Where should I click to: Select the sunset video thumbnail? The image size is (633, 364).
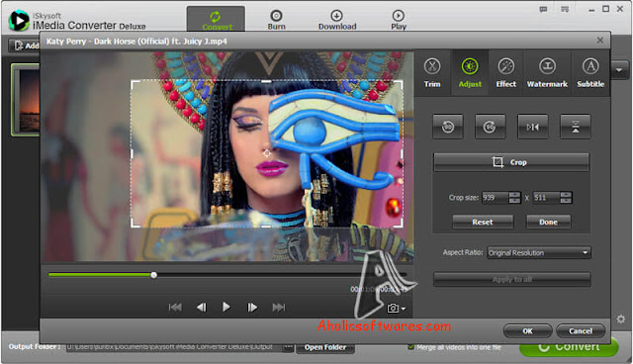point(26,100)
